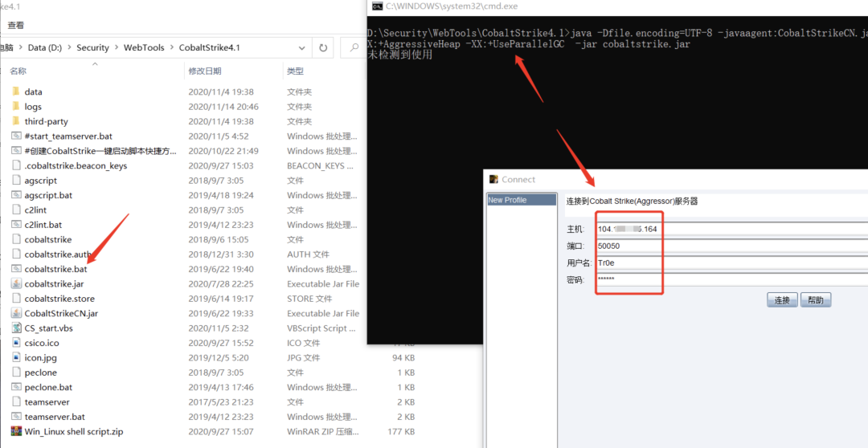
Task: Open the 查看 ribbon tab
Action: pyautogui.click(x=15, y=25)
